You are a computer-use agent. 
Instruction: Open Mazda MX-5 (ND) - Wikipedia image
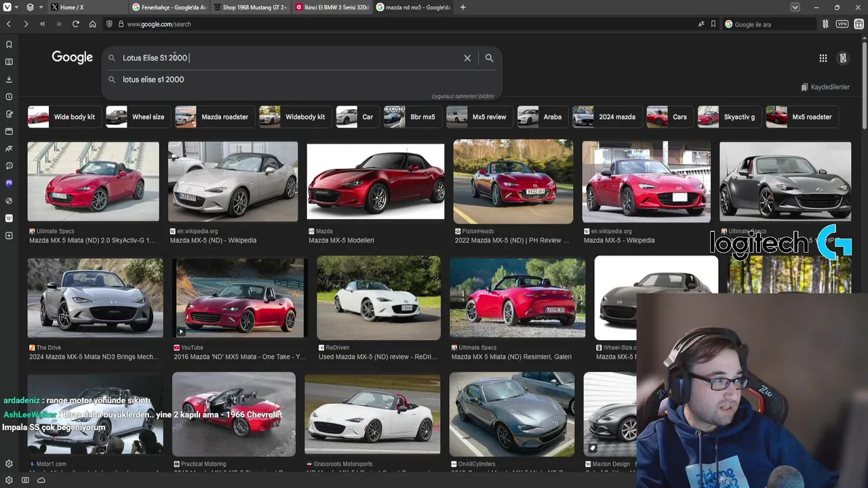point(233,182)
